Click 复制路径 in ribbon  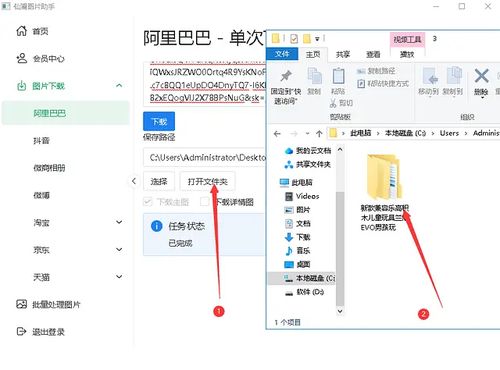point(376,71)
